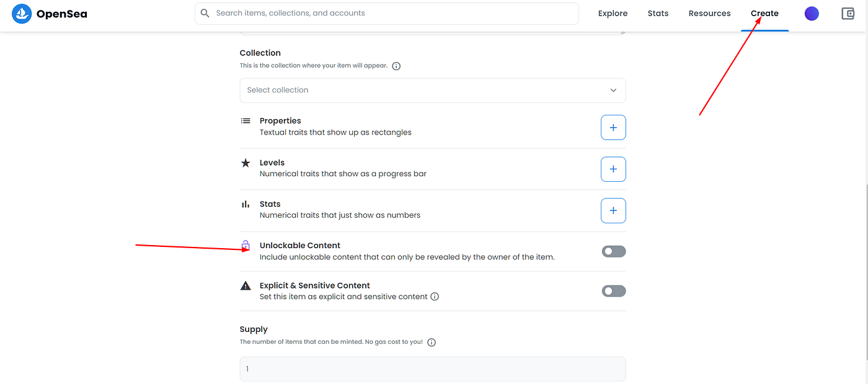Toggle Explicit & Sensitive Content switch
The width and height of the screenshot is (868, 384).
pyautogui.click(x=614, y=291)
